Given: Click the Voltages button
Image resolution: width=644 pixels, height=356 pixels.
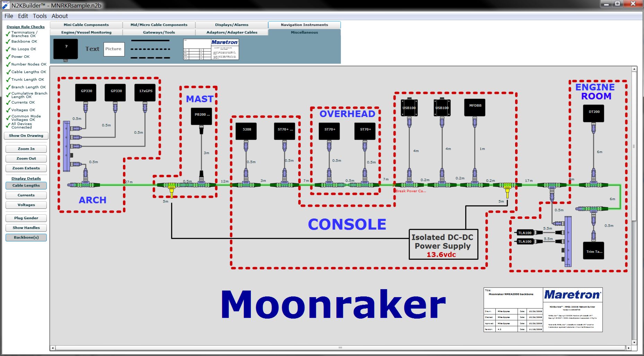Looking at the screenshot, I should (x=26, y=205).
